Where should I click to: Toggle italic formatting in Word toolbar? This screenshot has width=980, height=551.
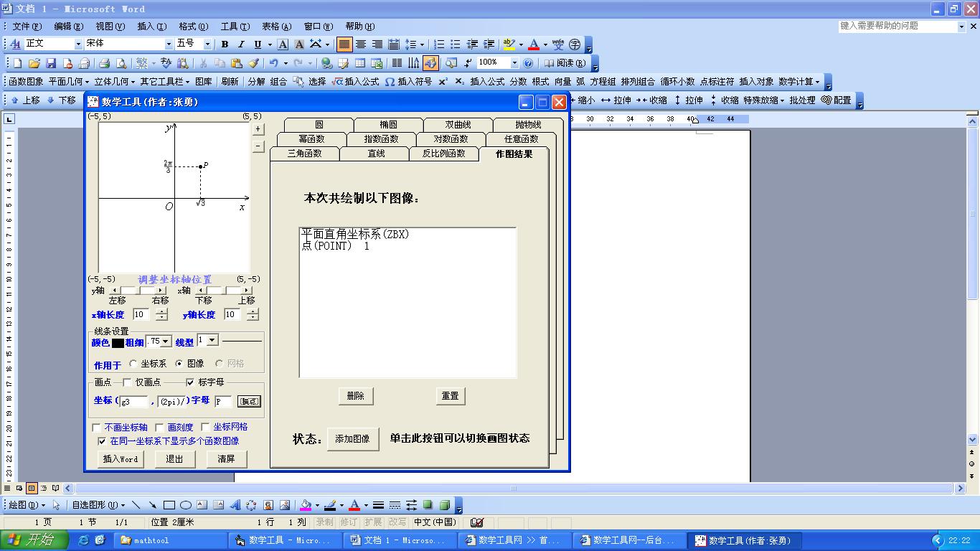click(241, 44)
